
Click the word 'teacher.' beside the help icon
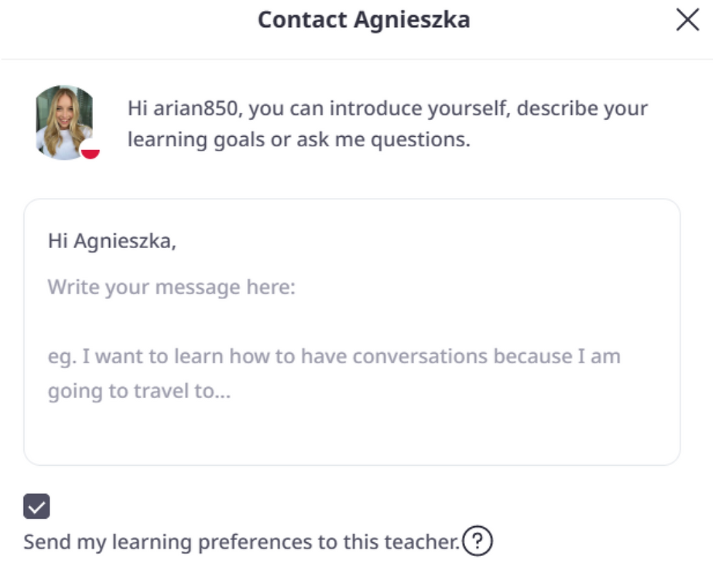pos(422,541)
